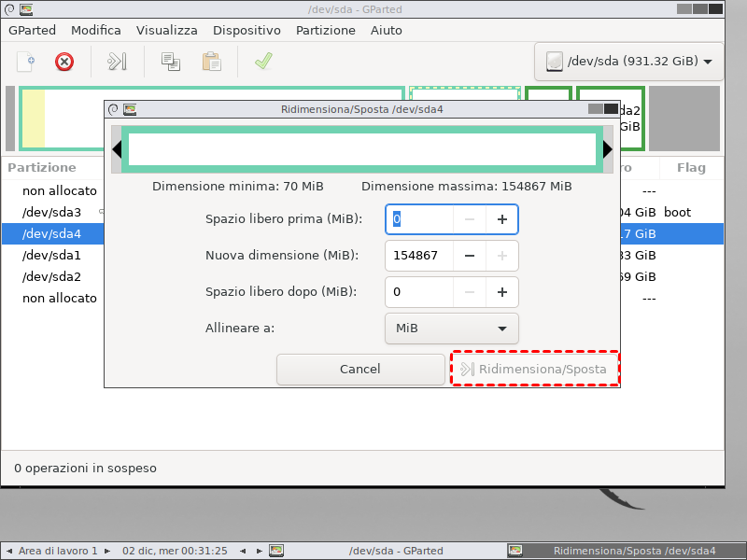The height and width of the screenshot is (560, 747).
Task: Click the Cancel button in the dialog
Action: coord(360,369)
